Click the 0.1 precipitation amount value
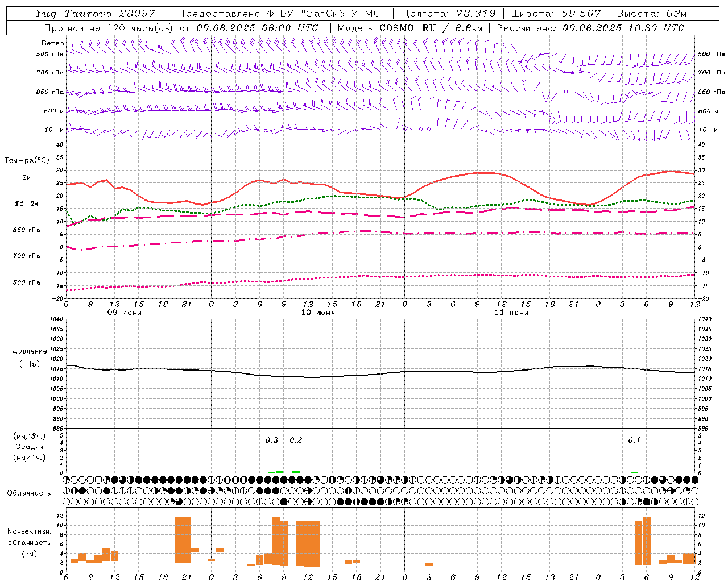Viewport: 728px width, 582px height. pos(634,440)
